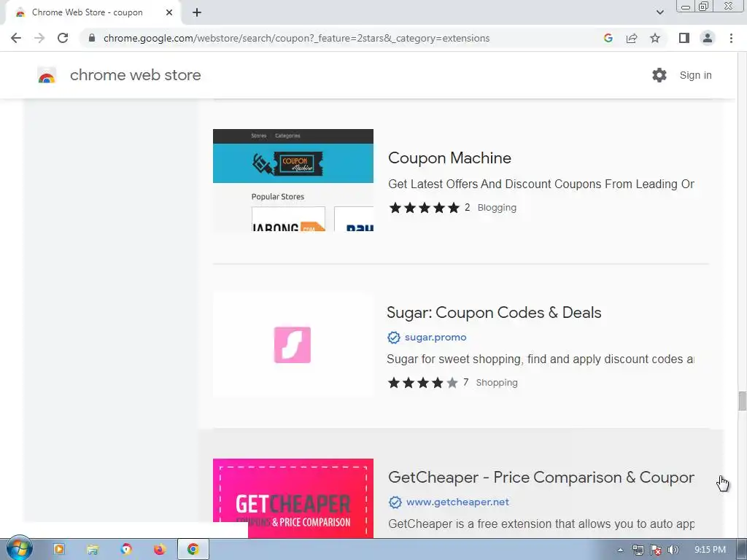Open the Windows Start menu
Screen dimensions: 747x560
[19, 548]
